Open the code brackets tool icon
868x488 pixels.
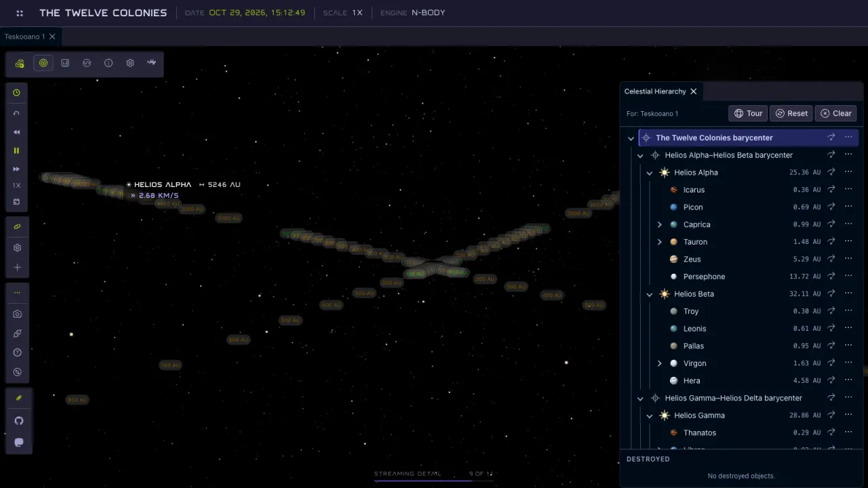tap(87, 63)
